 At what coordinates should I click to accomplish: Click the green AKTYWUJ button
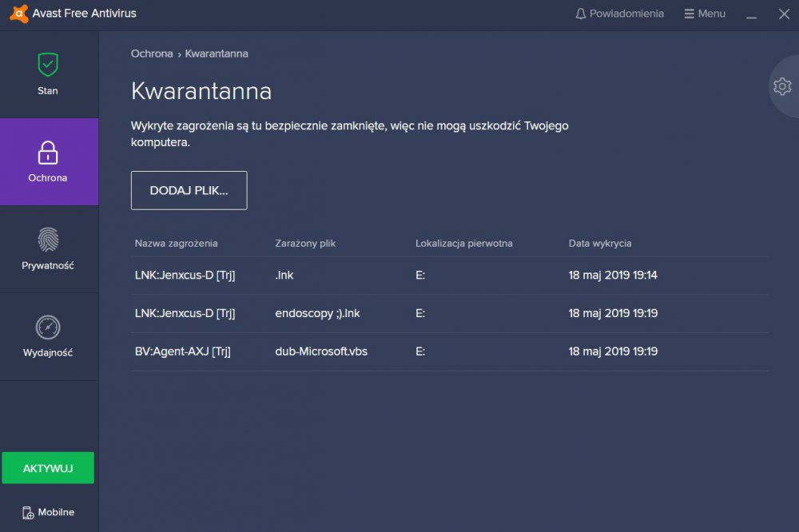(48, 468)
